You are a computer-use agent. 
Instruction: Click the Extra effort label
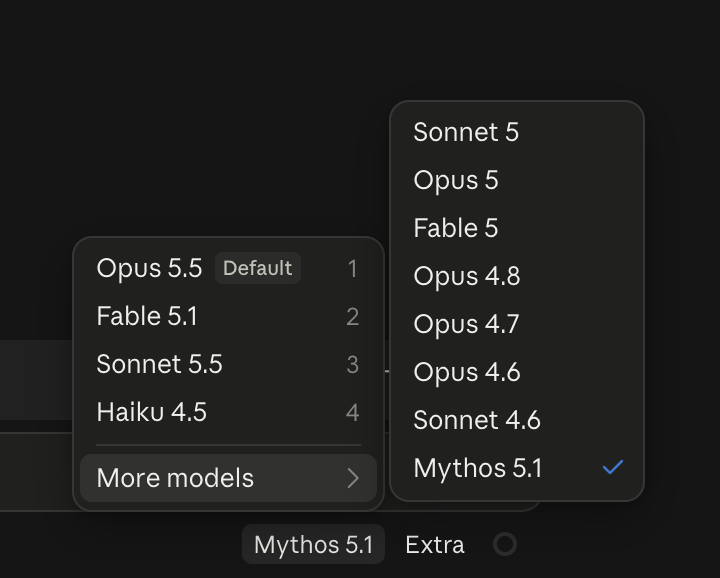pos(434,545)
